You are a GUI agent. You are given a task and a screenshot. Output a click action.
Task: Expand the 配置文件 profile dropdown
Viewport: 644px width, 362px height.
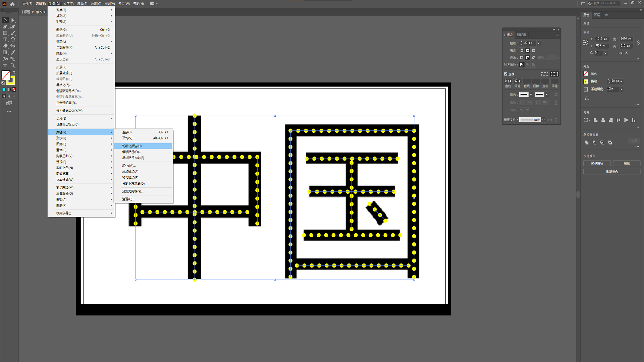pos(543,120)
